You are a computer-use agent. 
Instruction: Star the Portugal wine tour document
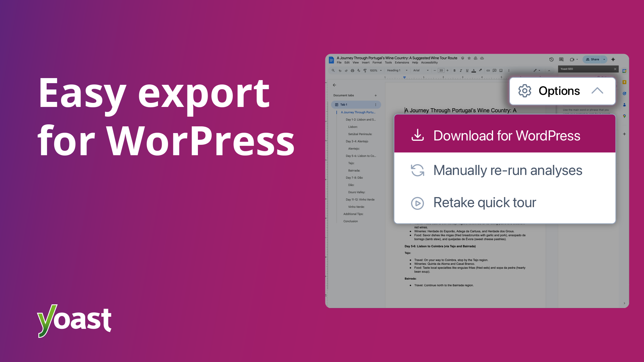(x=469, y=58)
